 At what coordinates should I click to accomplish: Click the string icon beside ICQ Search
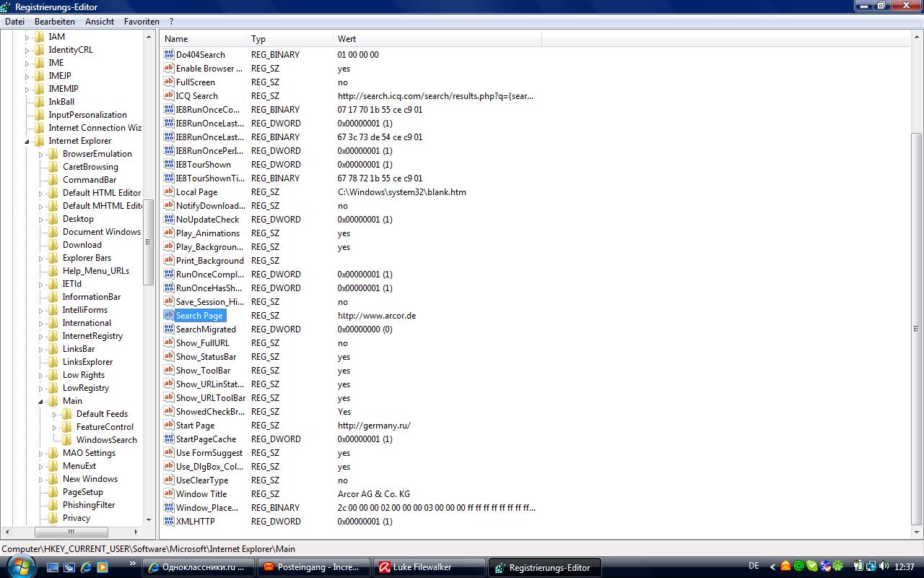pyautogui.click(x=169, y=96)
